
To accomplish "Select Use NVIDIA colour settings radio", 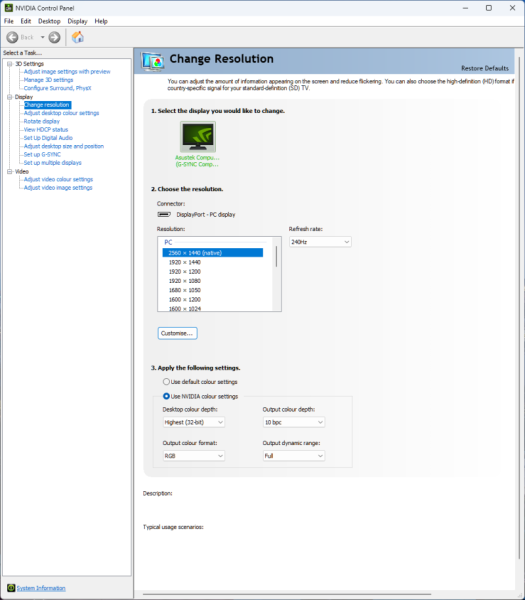I will point(166,396).
